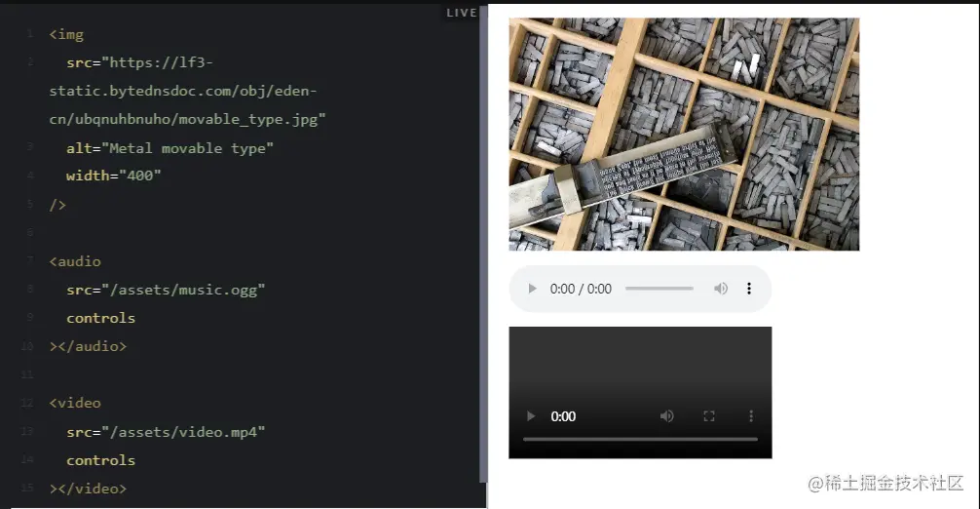Click the src="https://lf3- code line

[140, 62]
